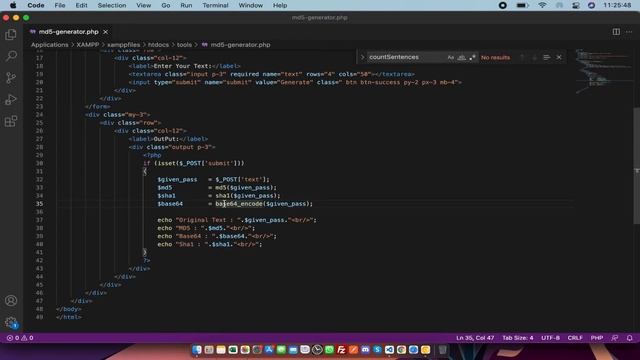This screenshot has height=360, width=640.
Task: Open the Apple menu
Action: pos(13,5)
